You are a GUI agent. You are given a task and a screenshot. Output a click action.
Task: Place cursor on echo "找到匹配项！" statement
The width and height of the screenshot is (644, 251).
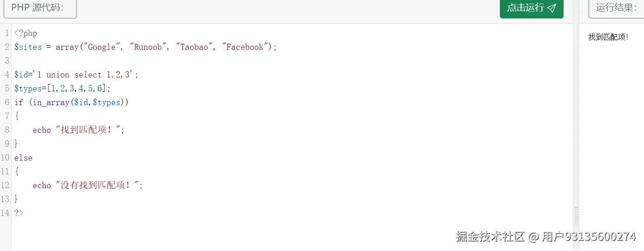click(x=79, y=130)
